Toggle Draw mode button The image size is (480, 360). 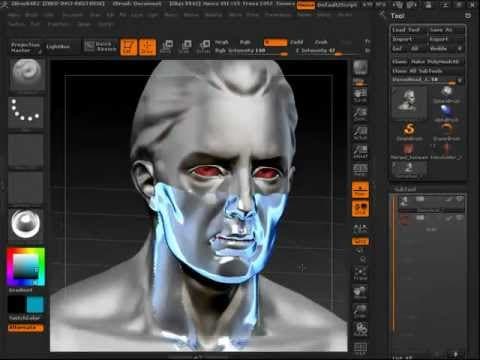(147, 47)
